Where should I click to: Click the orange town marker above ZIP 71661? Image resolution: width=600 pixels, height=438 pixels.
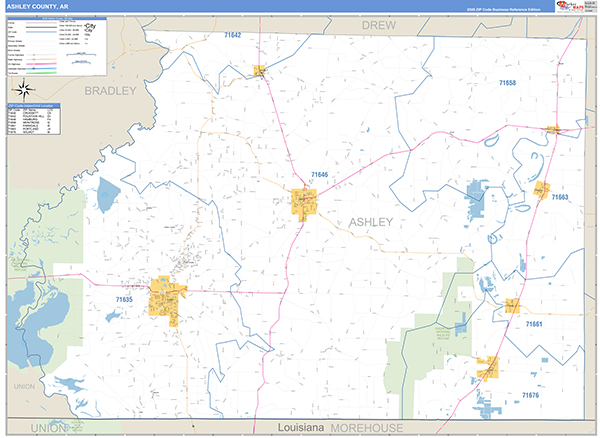512,306
